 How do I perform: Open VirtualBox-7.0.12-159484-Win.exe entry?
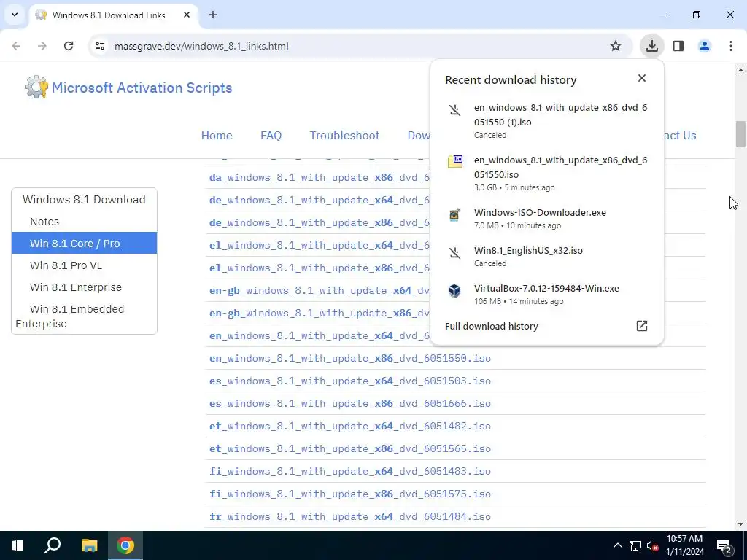(x=546, y=295)
